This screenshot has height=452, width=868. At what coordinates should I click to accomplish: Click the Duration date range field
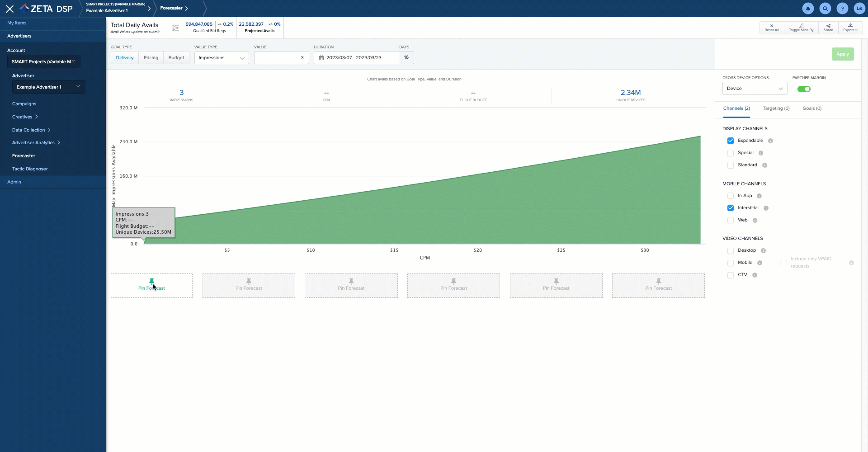[x=356, y=58]
